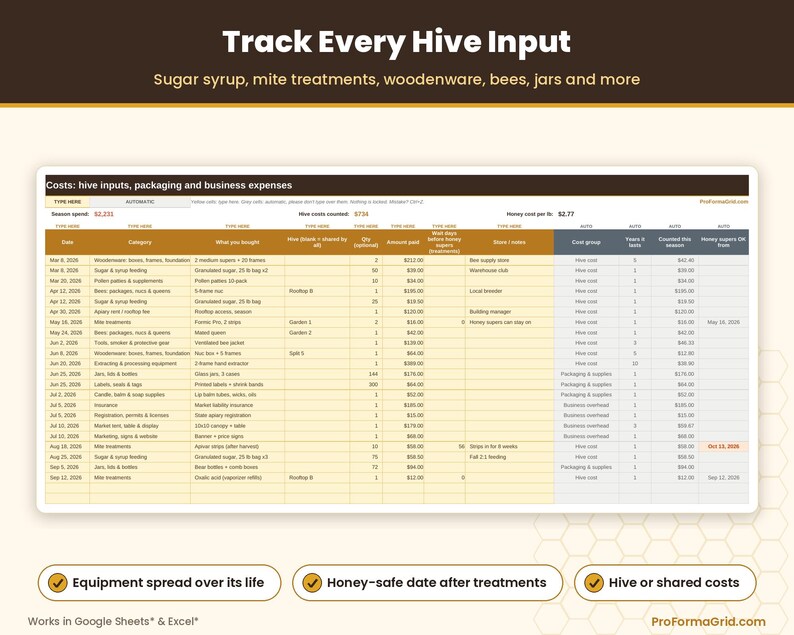Select the '2-frame hand extractor' cell
Screen dimensions: 794x635
[237, 364]
